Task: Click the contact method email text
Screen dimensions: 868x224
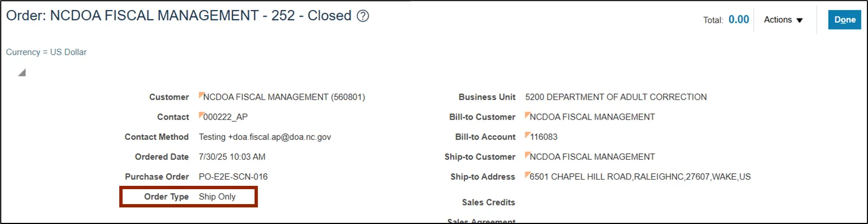Action: point(265,137)
